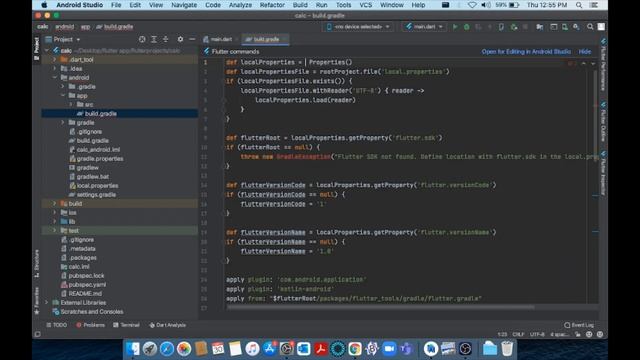The width and height of the screenshot is (640, 360).
Task: Open Adobe Acrobat from the Dock
Action: [320, 349]
